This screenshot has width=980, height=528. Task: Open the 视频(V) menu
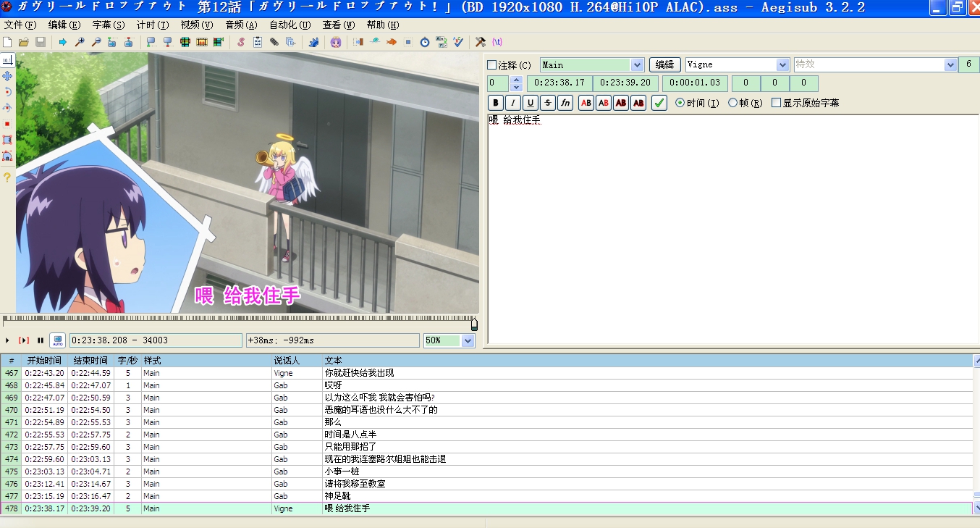point(196,25)
